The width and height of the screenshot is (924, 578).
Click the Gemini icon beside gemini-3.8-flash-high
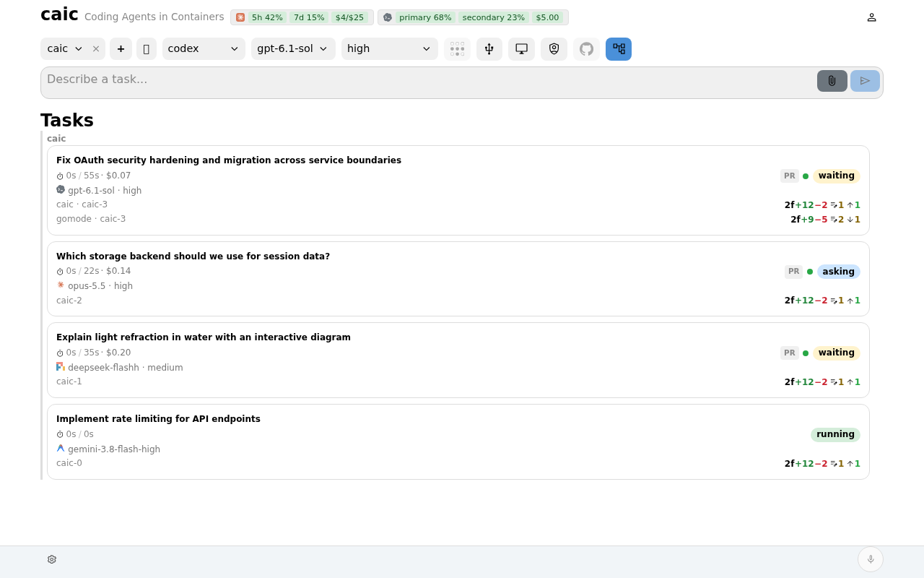coord(61,448)
